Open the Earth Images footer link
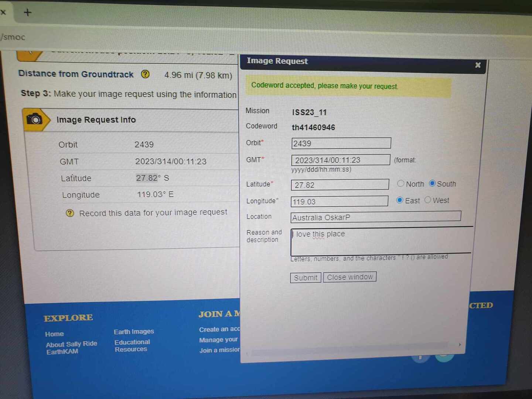 tap(134, 332)
